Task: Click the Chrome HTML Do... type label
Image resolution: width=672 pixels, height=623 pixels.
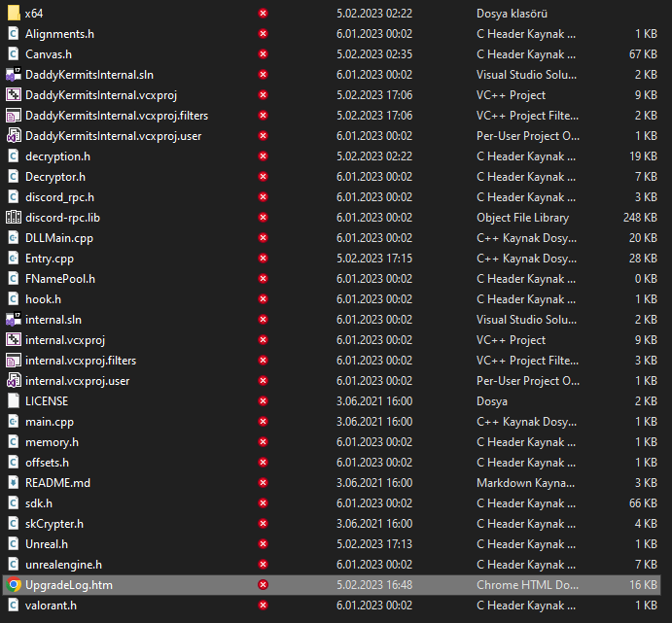Action: pyautogui.click(x=527, y=585)
